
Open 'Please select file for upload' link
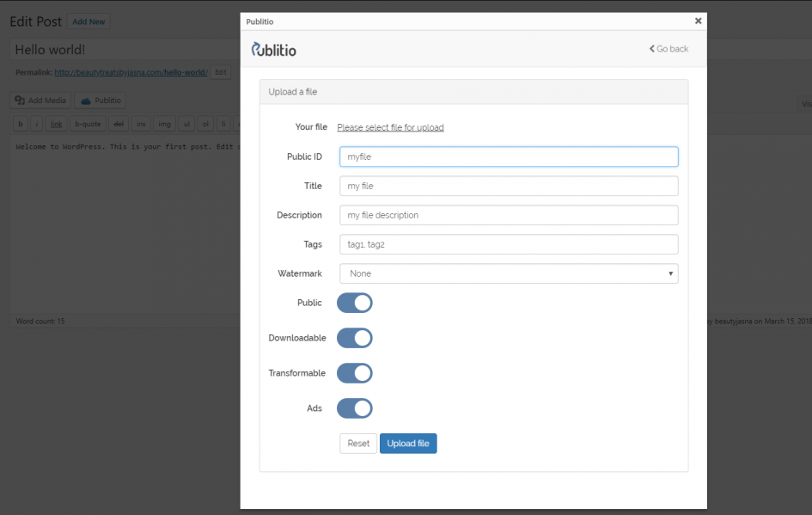tap(390, 127)
